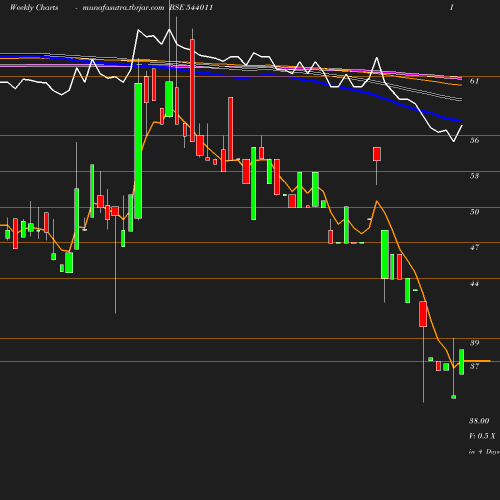
Task: Click the price label 53
Action: click(x=474, y=176)
